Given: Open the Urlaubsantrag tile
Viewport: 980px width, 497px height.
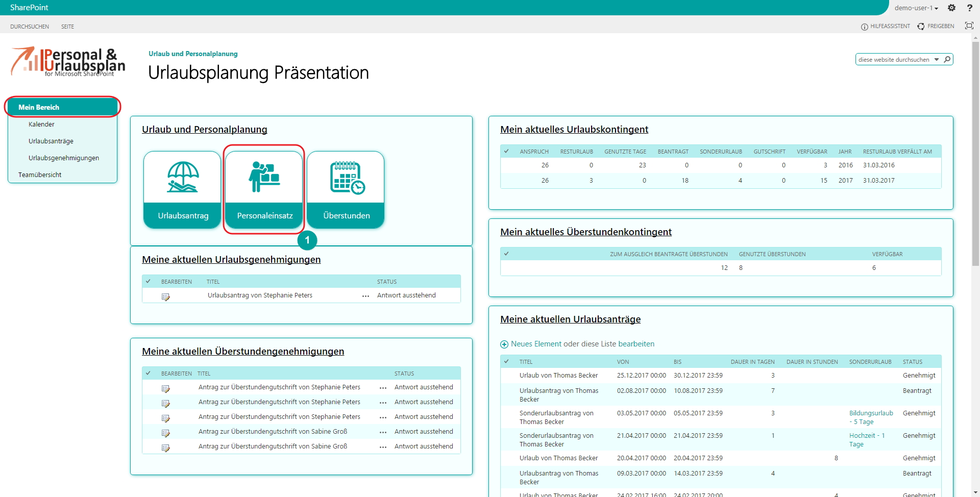Looking at the screenshot, I should tap(182, 190).
